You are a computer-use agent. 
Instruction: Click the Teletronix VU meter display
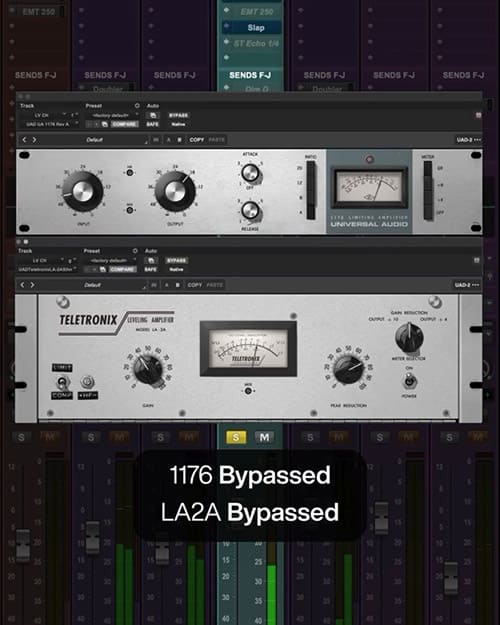pos(248,349)
